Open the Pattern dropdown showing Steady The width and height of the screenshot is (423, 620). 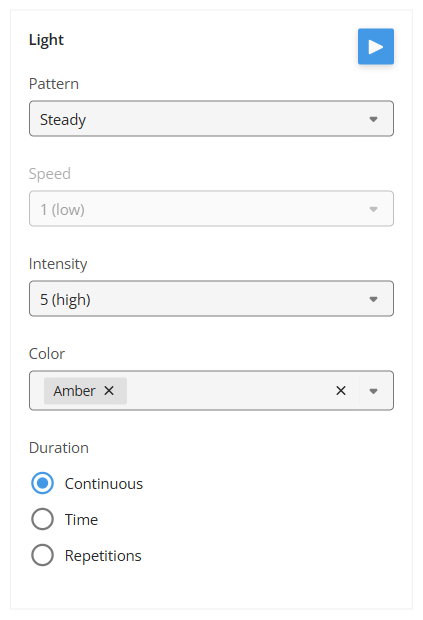[x=212, y=119]
